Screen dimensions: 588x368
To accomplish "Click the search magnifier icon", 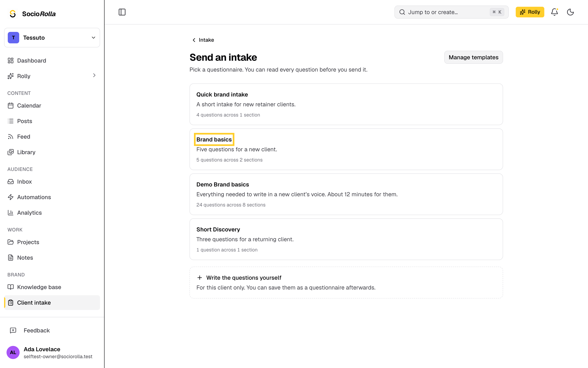I will tap(402, 12).
